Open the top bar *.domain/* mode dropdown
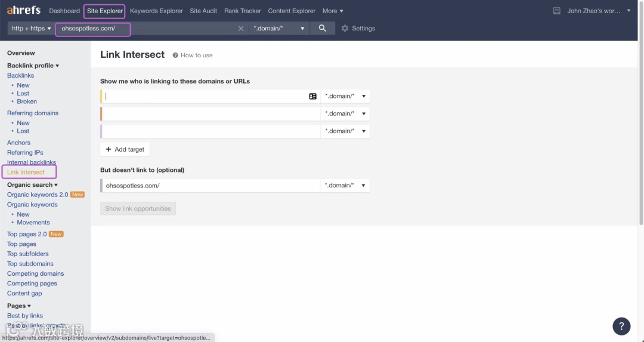 click(279, 29)
